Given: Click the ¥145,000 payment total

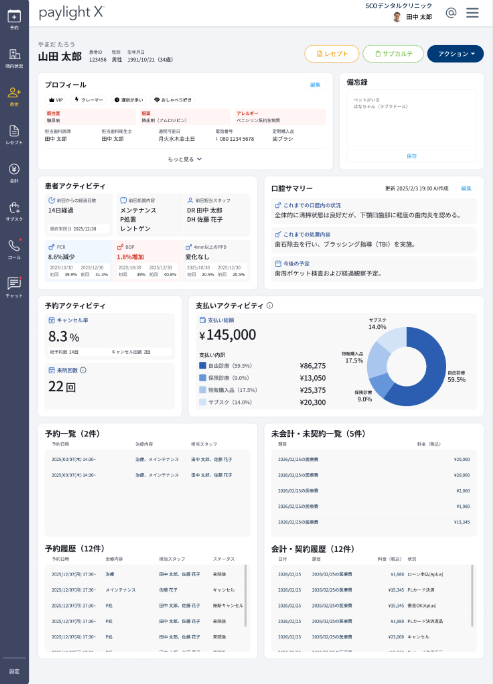Looking at the screenshot, I should (227, 335).
